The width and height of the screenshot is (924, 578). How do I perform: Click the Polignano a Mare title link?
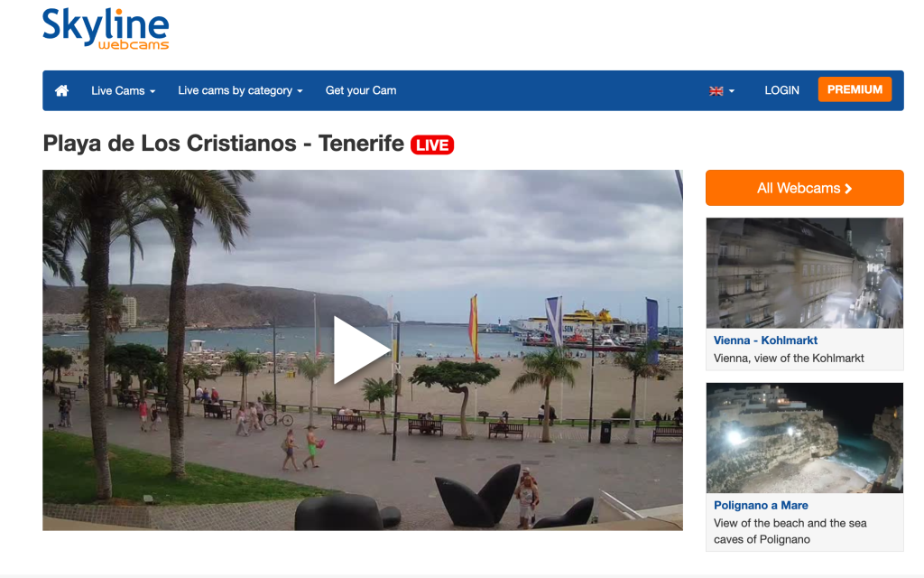point(760,506)
